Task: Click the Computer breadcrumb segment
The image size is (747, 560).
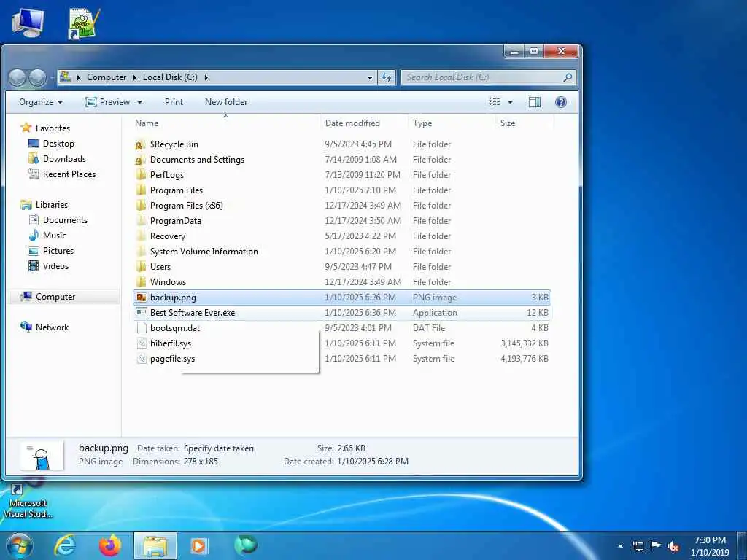Action: (x=107, y=77)
